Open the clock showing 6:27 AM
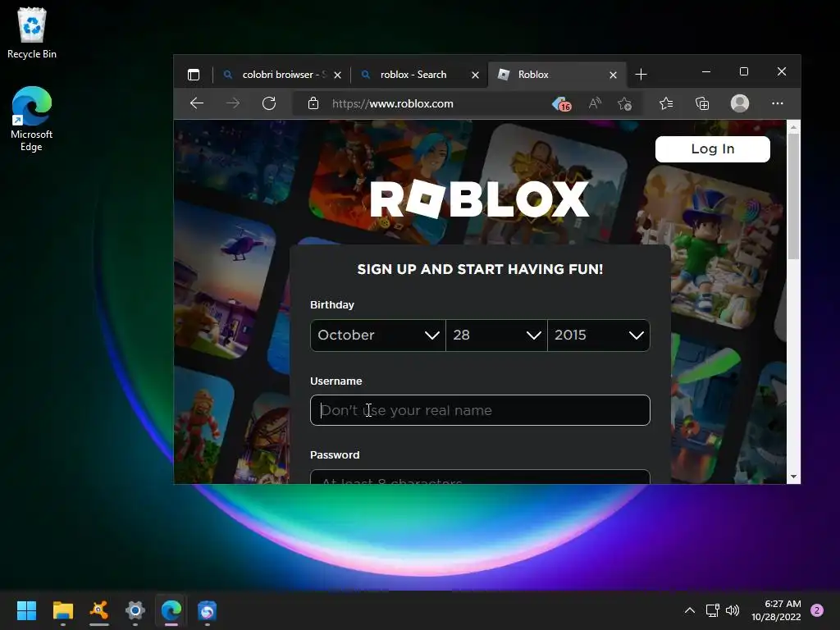The width and height of the screenshot is (840, 630). pyautogui.click(x=776, y=610)
